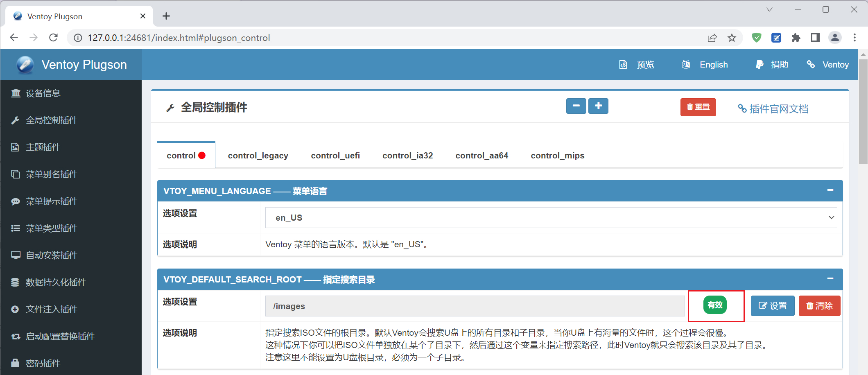Switch language to English
Image resolution: width=868 pixels, height=375 pixels.
pos(705,65)
